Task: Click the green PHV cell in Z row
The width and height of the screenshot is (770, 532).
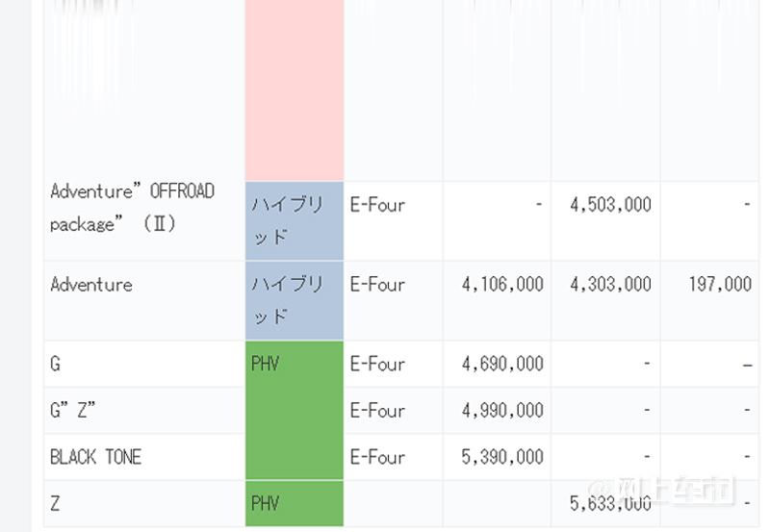Action: point(295,503)
